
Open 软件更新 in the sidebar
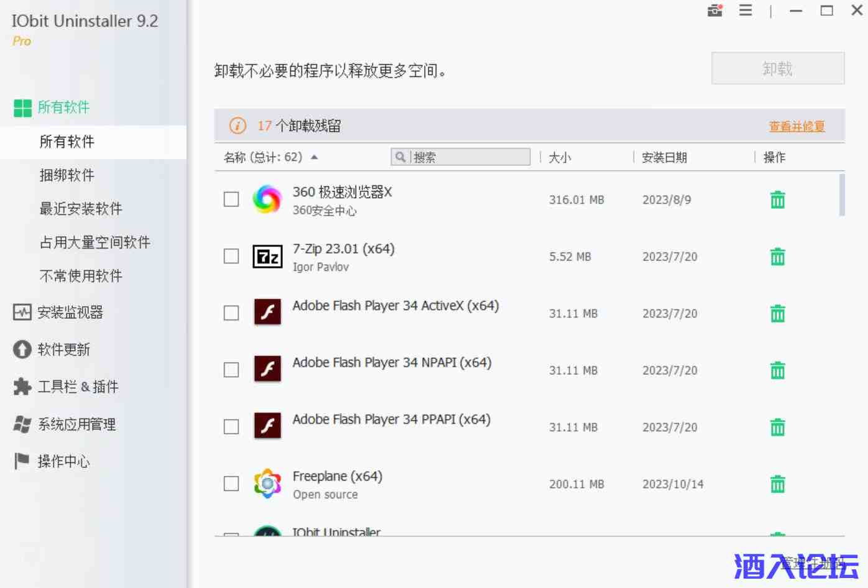tap(63, 349)
